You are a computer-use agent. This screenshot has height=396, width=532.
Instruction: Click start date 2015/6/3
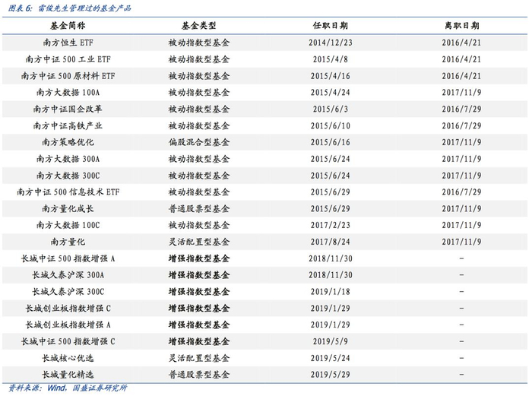330,109
